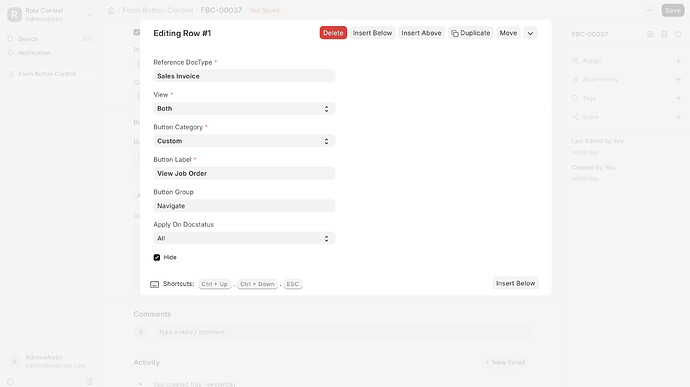Open the Form Button Control breadcrumb link
This screenshot has height=387, width=690.
[158, 10]
